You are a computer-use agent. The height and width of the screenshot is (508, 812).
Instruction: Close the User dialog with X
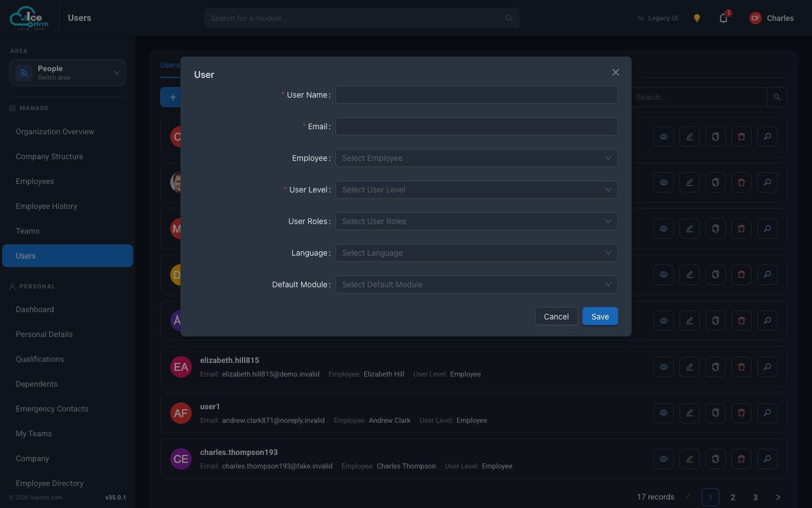point(616,72)
